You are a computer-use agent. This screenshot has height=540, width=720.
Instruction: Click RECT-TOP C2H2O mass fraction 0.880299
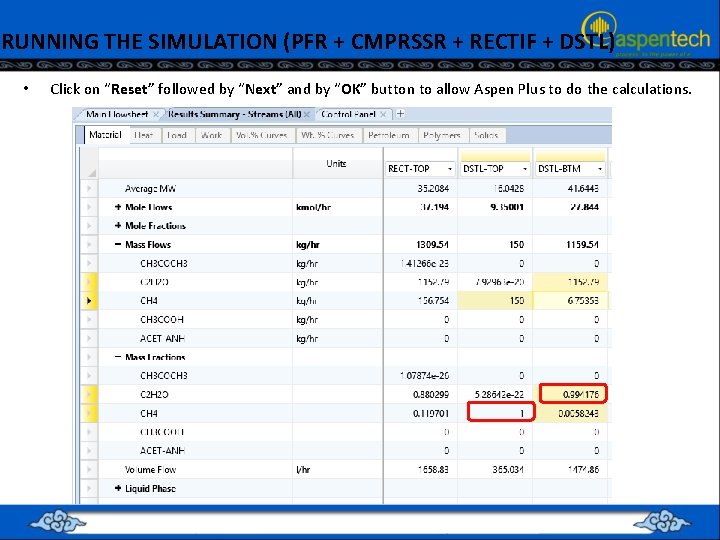(x=431, y=394)
